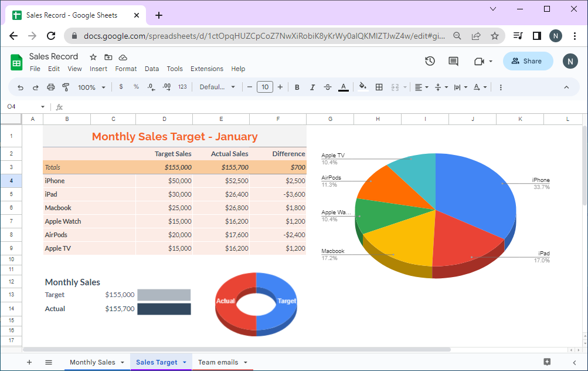Select cell with iPad actual sales $26,400
Viewport: 588px width, 371px height.
(221, 194)
